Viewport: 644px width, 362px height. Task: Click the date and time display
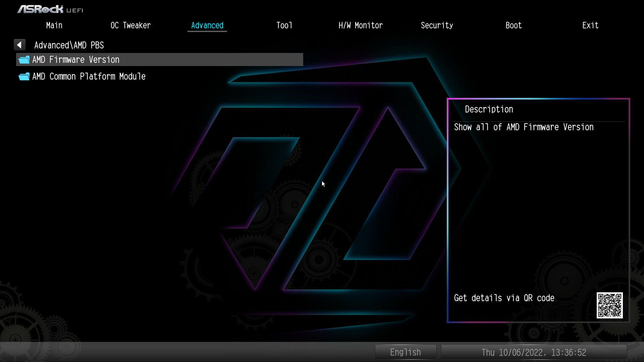(534, 353)
